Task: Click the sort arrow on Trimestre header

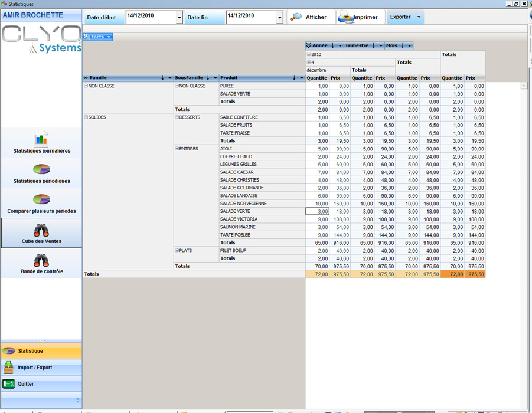Action: tap(374, 45)
